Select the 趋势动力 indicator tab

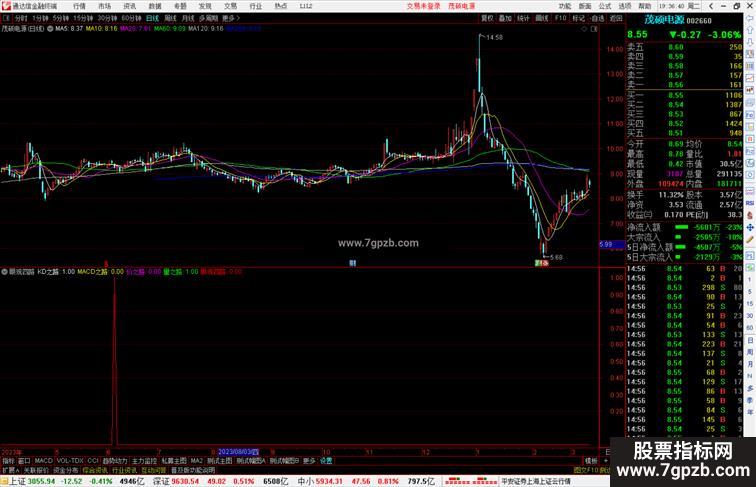(x=115, y=461)
